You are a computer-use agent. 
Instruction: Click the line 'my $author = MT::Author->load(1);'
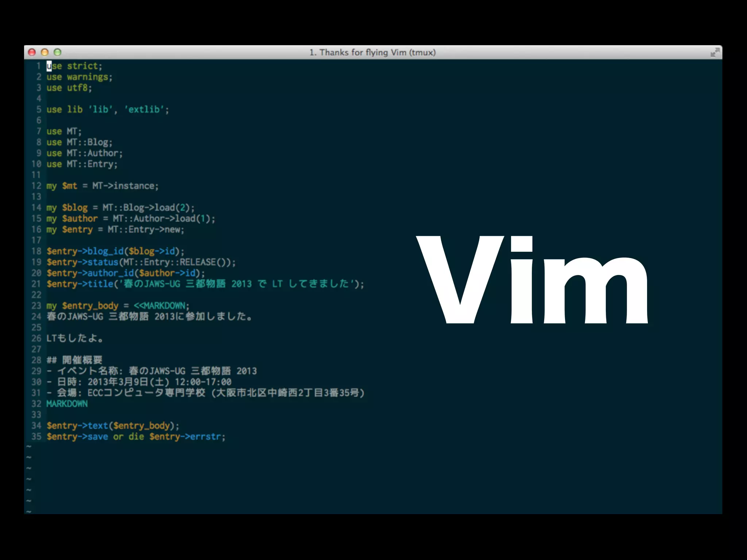click(x=131, y=219)
